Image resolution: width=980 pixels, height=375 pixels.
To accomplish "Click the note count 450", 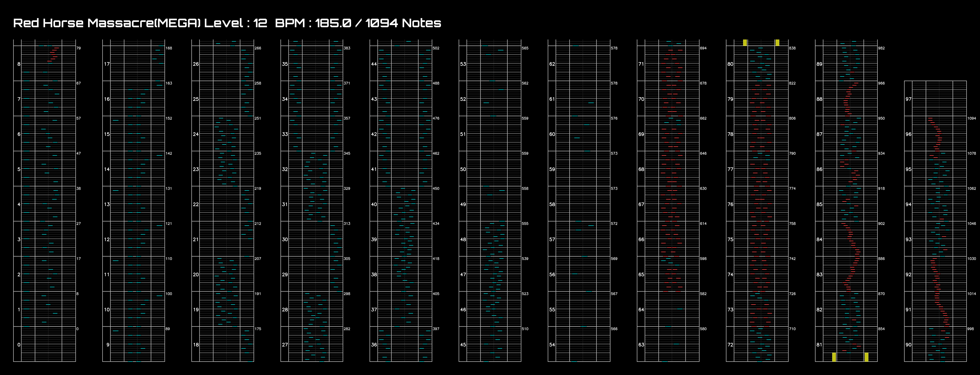I will (x=436, y=188).
